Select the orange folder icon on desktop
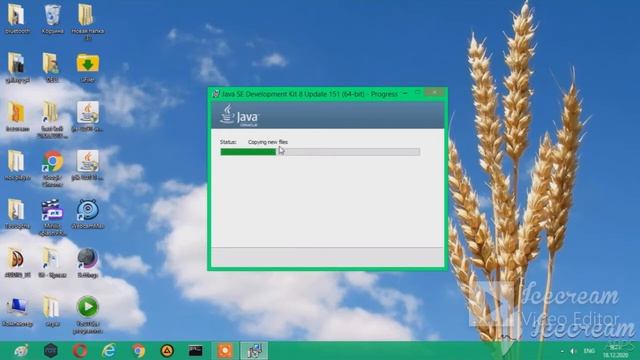The width and height of the screenshot is (640, 360). (17, 116)
